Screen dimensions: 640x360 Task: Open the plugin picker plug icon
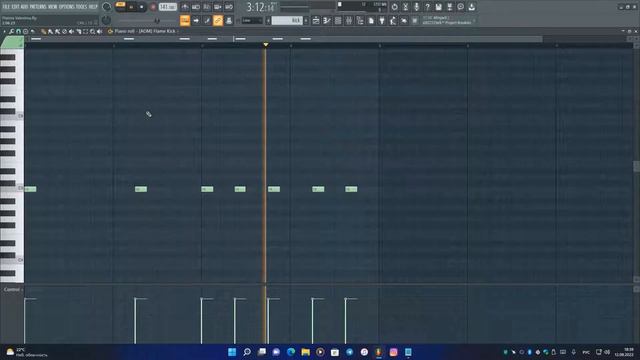pos(382,20)
